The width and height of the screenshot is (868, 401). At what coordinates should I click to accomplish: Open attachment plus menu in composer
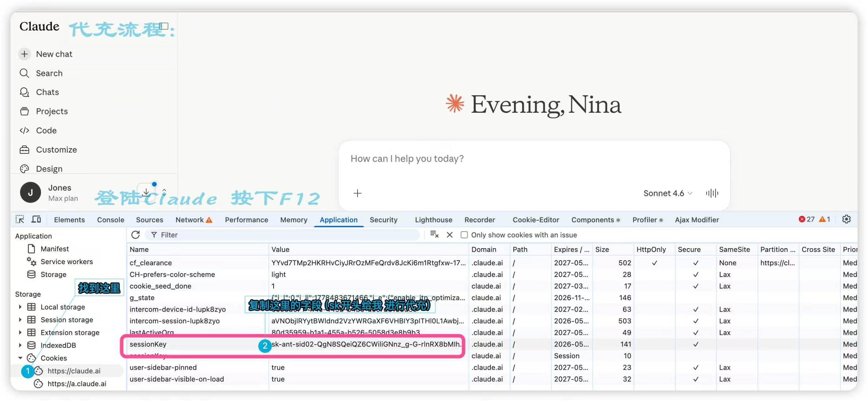point(358,193)
